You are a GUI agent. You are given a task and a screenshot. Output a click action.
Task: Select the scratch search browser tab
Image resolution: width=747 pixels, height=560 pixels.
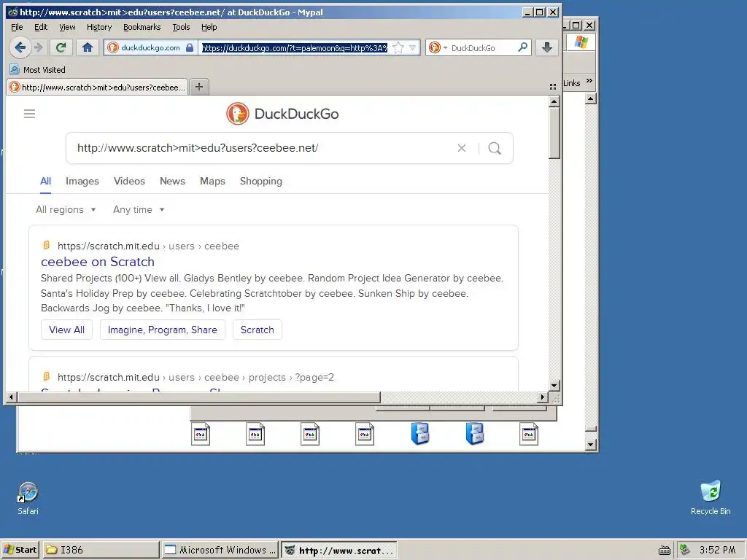point(98,87)
